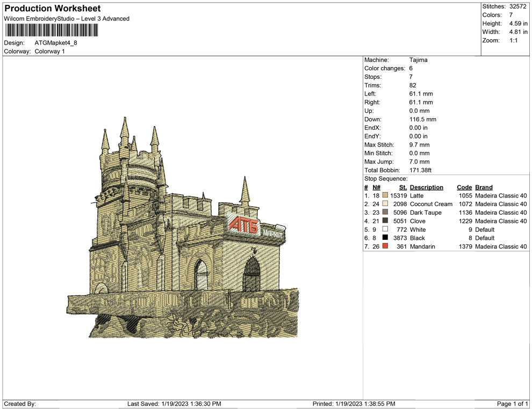This screenshot has width=532, height=409.
Task: Click the barcode under the title
Action: pyautogui.click(x=52, y=31)
